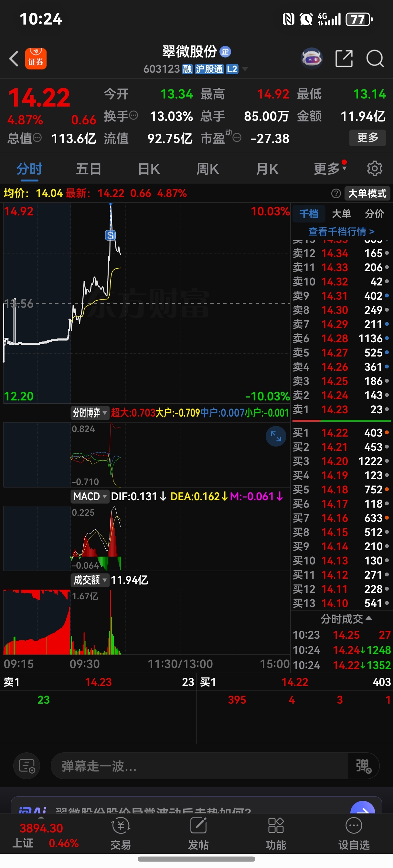Tap the 卖12 14.34 order row
Viewport: 393px width, 868px height.
tap(341, 253)
